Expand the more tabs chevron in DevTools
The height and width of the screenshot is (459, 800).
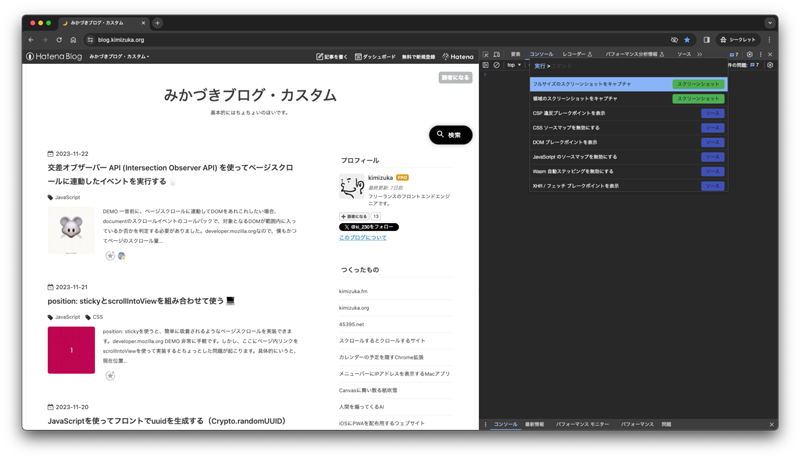point(699,54)
